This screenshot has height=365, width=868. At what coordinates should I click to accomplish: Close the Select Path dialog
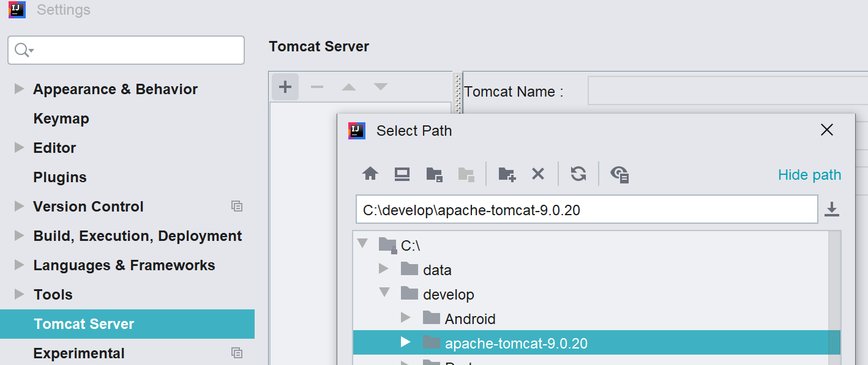(x=827, y=130)
